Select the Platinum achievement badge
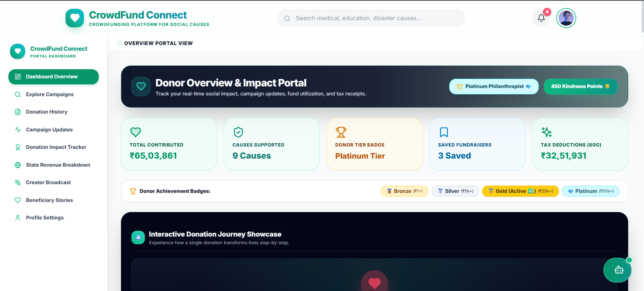 pyautogui.click(x=590, y=191)
